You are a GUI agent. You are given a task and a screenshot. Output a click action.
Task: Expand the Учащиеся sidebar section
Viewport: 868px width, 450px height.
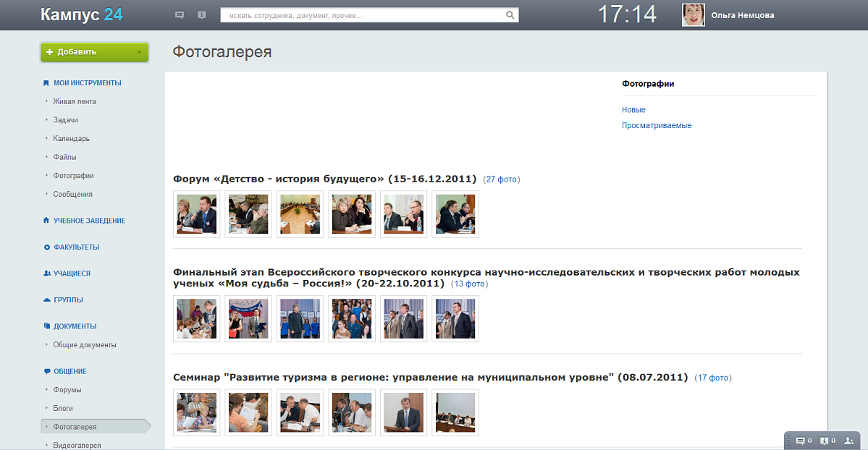[x=71, y=273]
